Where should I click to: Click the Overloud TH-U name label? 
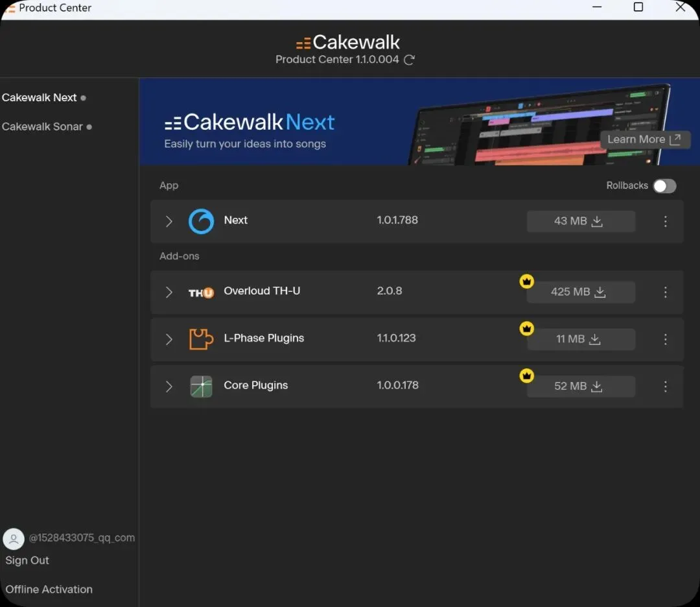click(262, 291)
